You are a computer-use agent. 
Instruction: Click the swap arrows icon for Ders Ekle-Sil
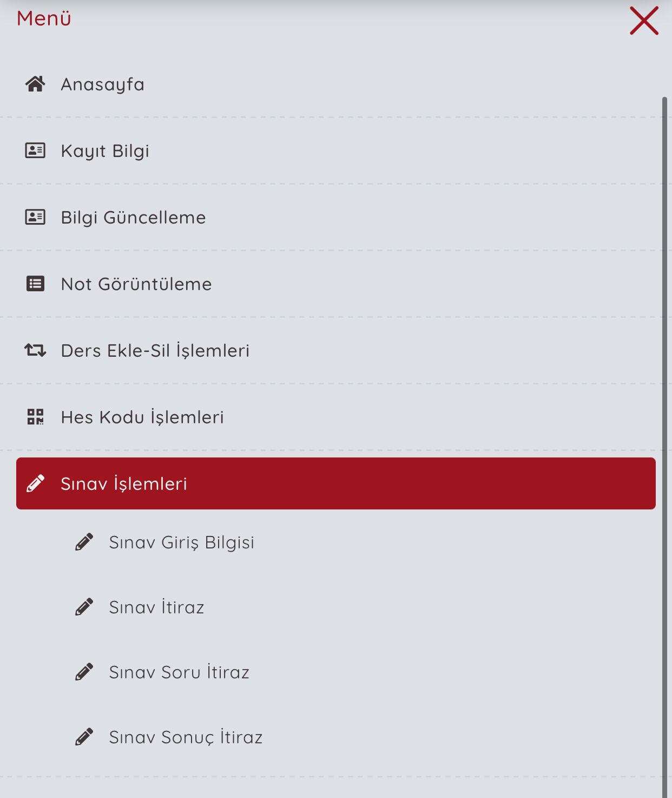[x=35, y=350]
